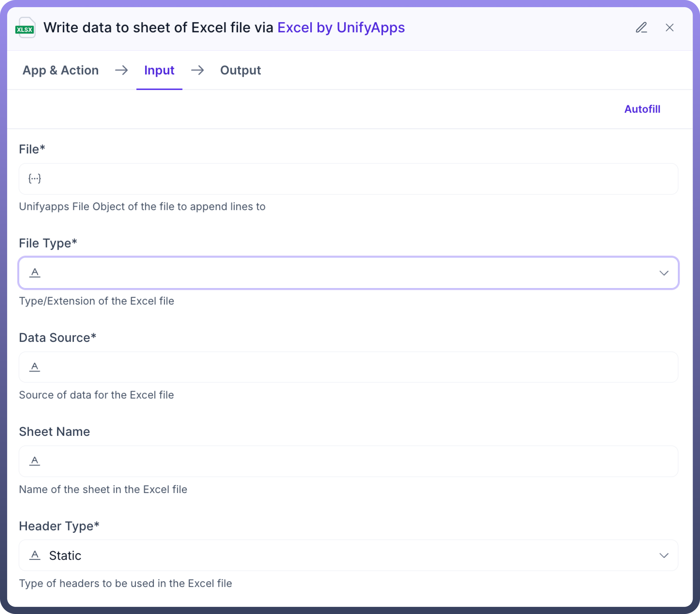Image resolution: width=700 pixels, height=614 pixels.
Task: Switch to the App & Action tab
Action: [x=61, y=71]
